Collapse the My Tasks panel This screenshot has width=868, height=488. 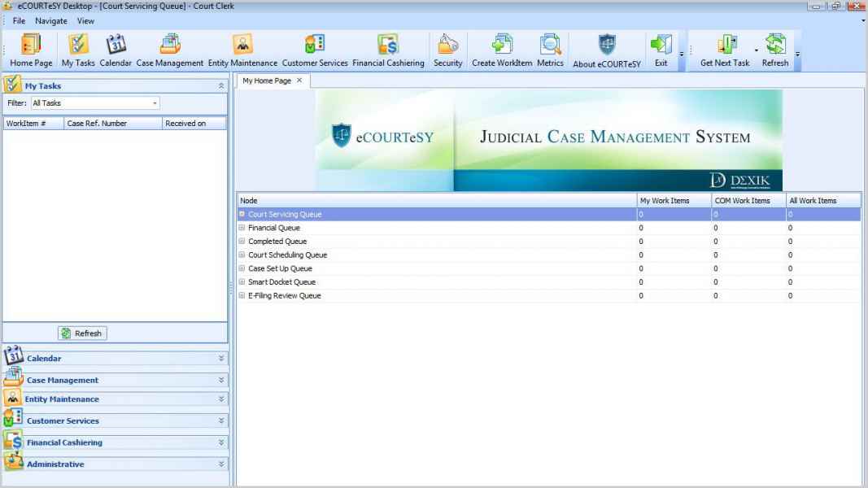(221, 85)
